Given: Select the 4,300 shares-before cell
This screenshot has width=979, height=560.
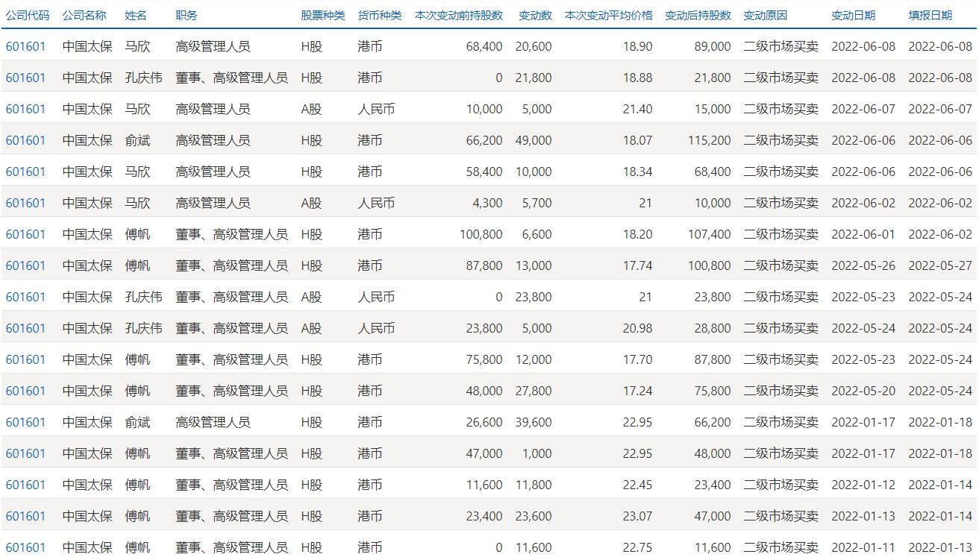Looking at the screenshot, I should tap(488, 203).
